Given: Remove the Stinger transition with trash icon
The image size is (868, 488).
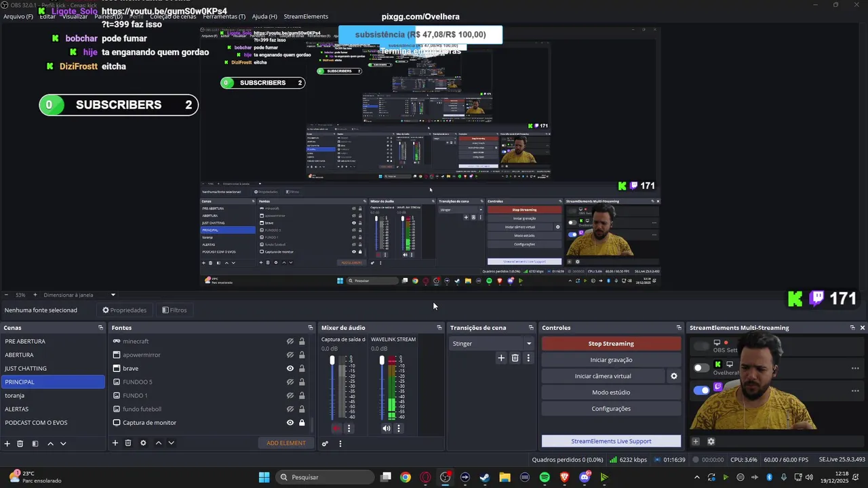Looking at the screenshot, I should tap(515, 358).
